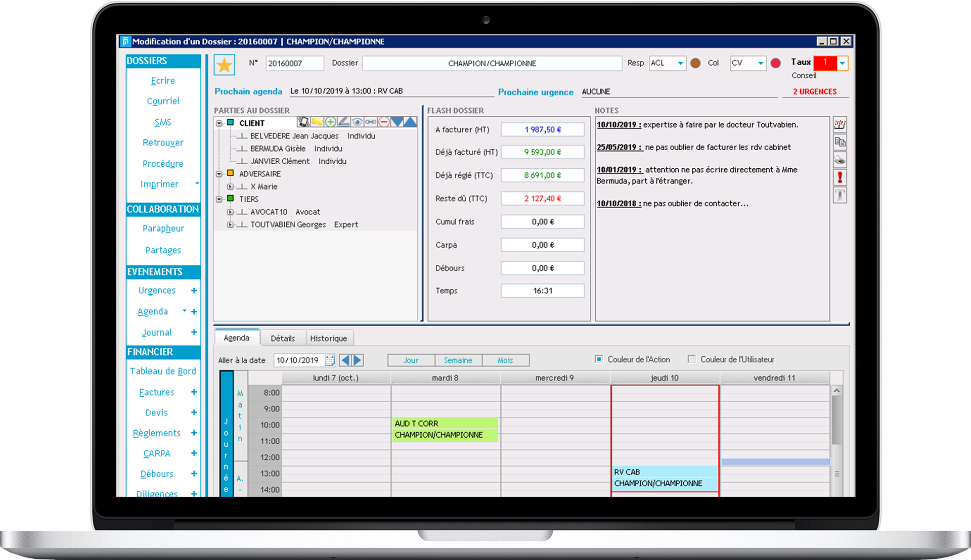Click the yellow envelope mail icon
The image size is (971, 560).
pos(317,122)
